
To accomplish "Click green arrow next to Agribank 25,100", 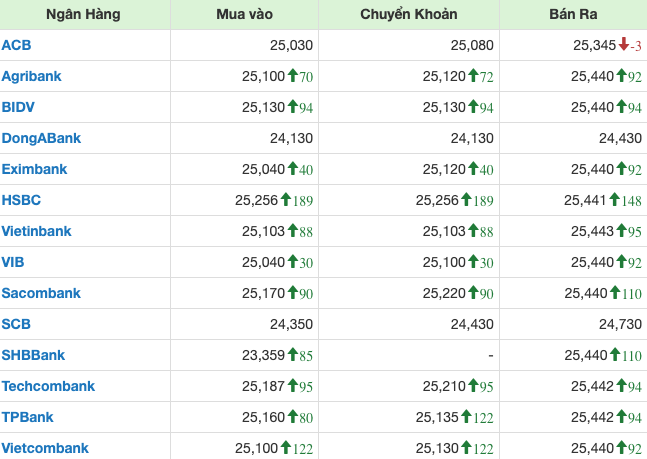I will click(x=292, y=75).
